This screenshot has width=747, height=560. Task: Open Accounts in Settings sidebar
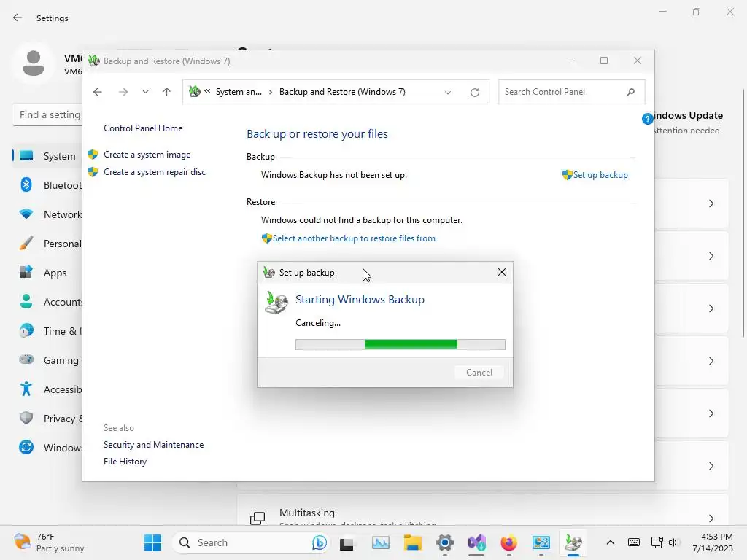click(47, 302)
